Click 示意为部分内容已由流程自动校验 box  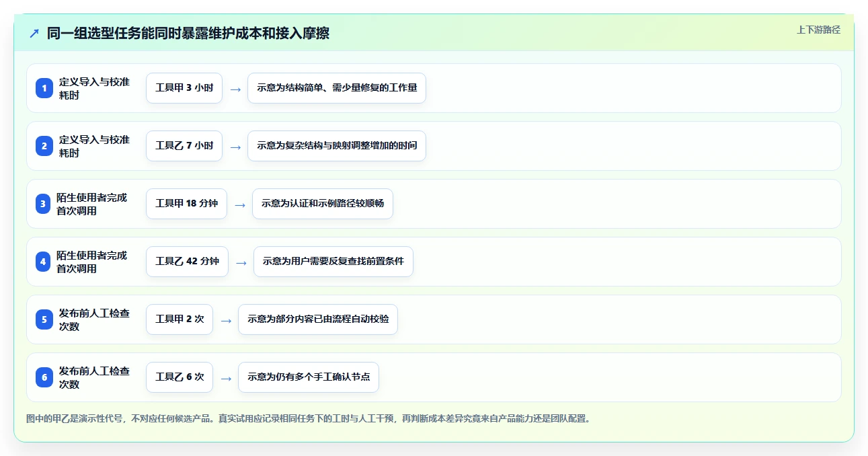(318, 319)
